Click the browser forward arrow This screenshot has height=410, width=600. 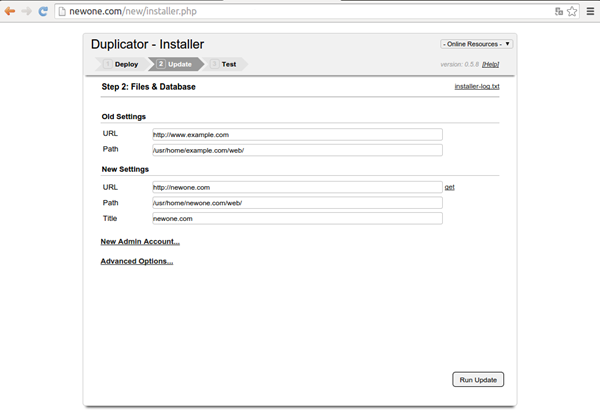tap(26, 11)
